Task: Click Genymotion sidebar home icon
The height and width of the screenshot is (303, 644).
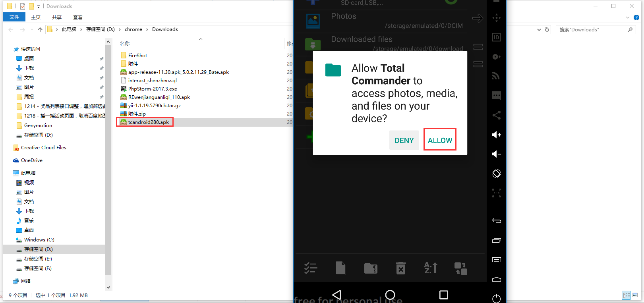Action: tap(496, 279)
